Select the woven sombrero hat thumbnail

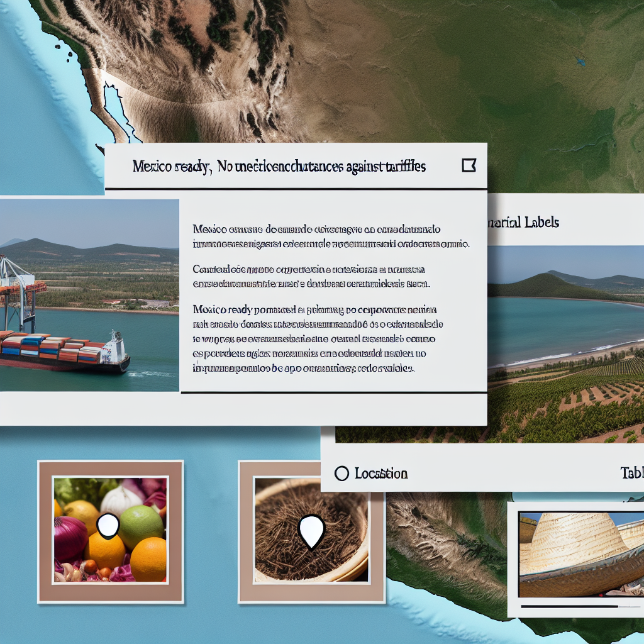pos(581,553)
